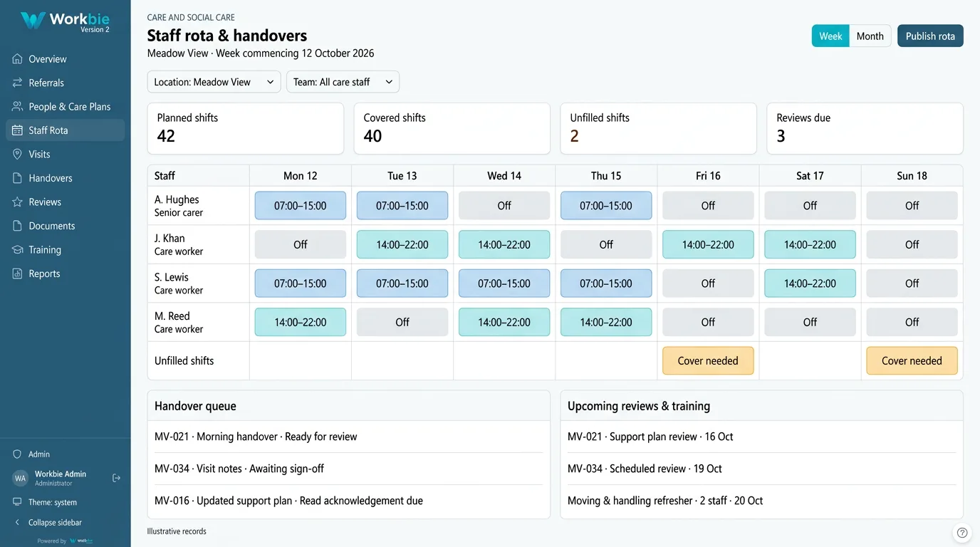Open Moving & handling refresher entry

click(x=761, y=501)
